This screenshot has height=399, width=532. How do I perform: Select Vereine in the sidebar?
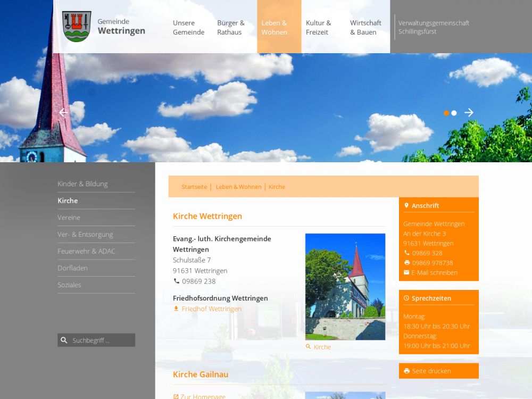click(69, 218)
